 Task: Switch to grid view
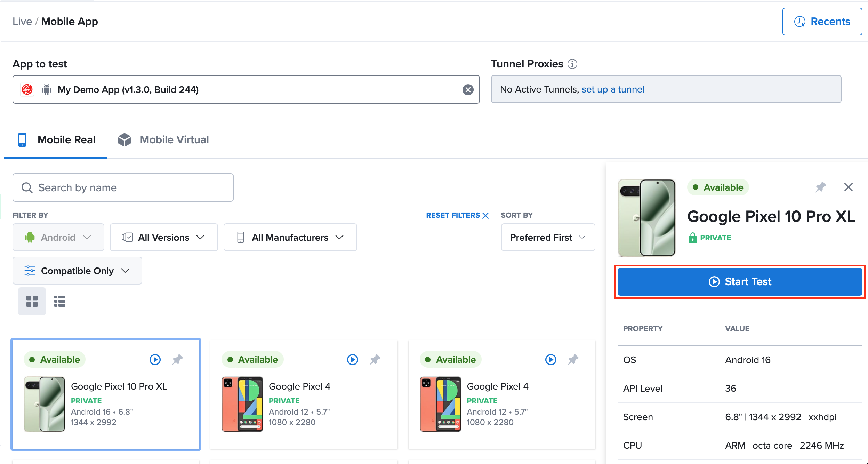32,301
